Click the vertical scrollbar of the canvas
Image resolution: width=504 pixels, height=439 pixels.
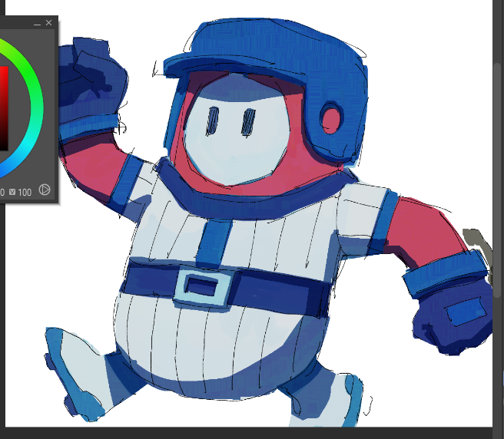pyautogui.click(x=498, y=180)
